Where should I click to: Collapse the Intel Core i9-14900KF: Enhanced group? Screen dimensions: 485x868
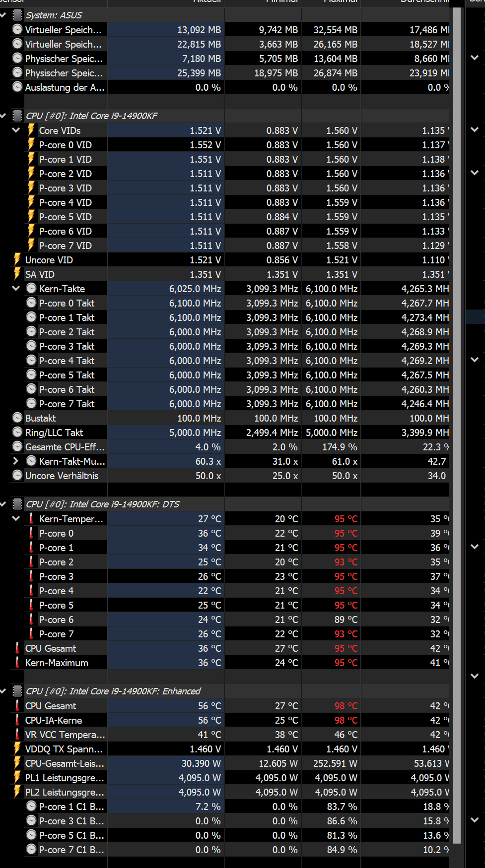pos(3,691)
